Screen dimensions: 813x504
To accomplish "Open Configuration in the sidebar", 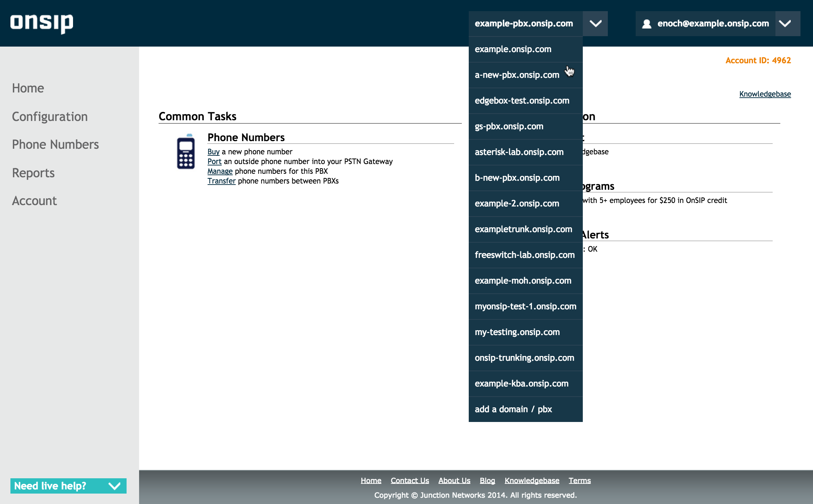I will (50, 117).
